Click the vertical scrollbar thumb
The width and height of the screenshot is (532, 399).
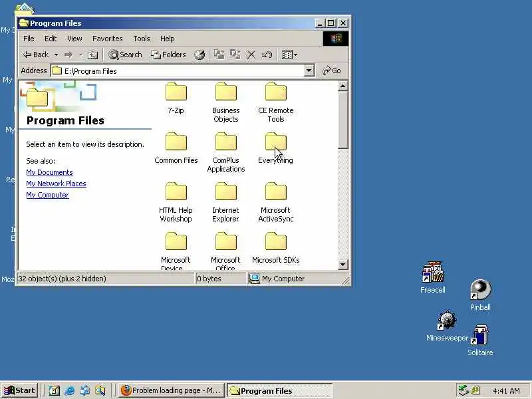tap(342, 120)
